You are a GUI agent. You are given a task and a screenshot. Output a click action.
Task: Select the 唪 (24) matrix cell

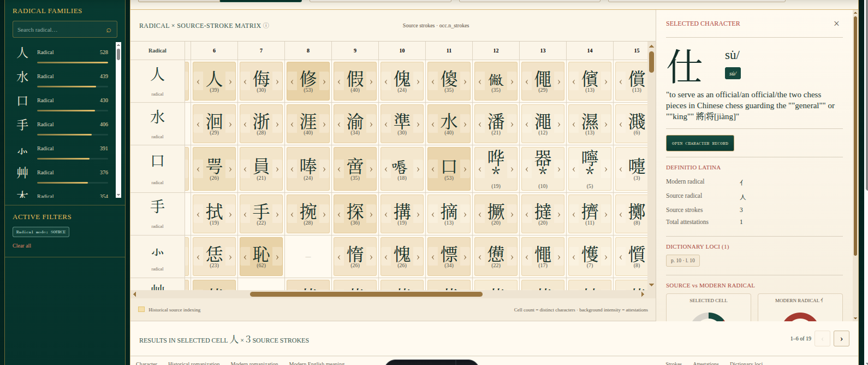click(308, 169)
